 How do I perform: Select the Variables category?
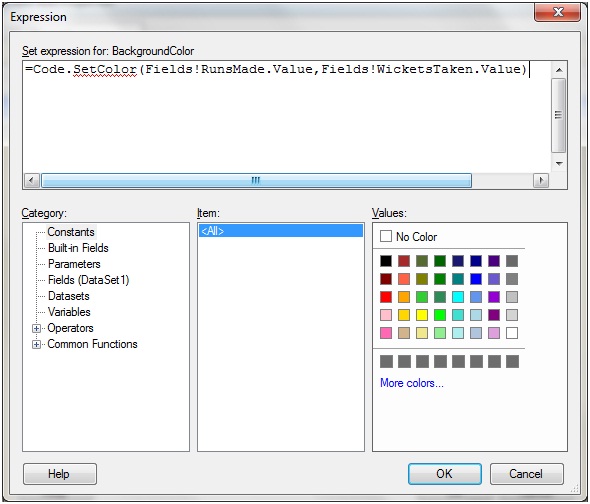pos(69,312)
